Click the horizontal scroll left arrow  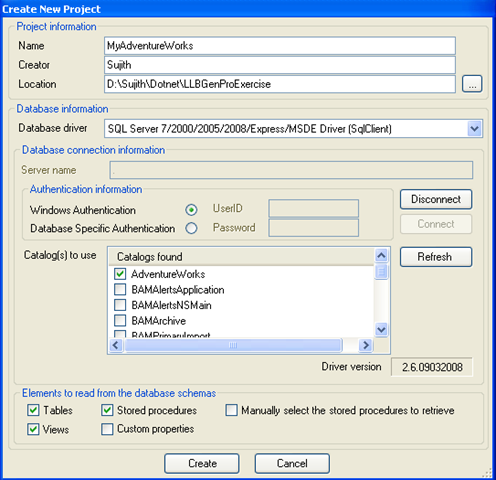(116, 345)
